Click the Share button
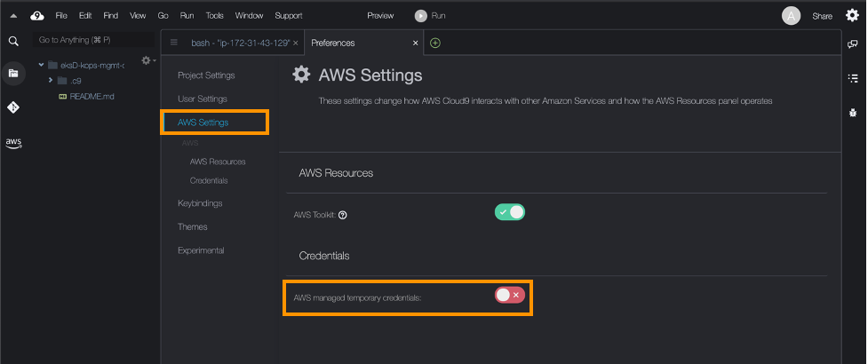Screen dimensions: 868x364 point(822,16)
